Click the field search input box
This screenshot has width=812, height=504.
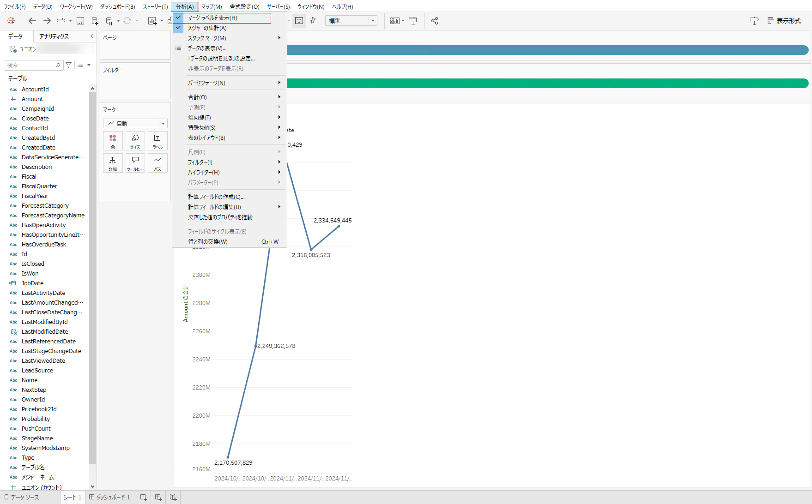[x=30, y=65]
